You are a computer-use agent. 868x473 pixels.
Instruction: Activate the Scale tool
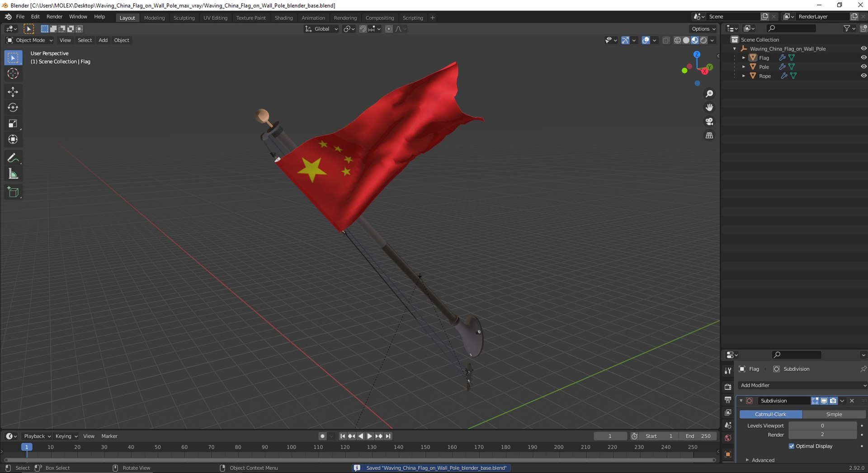click(x=13, y=123)
